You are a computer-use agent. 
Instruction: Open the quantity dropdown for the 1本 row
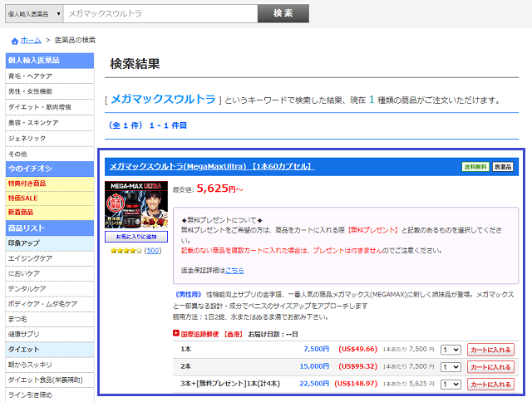451,350
